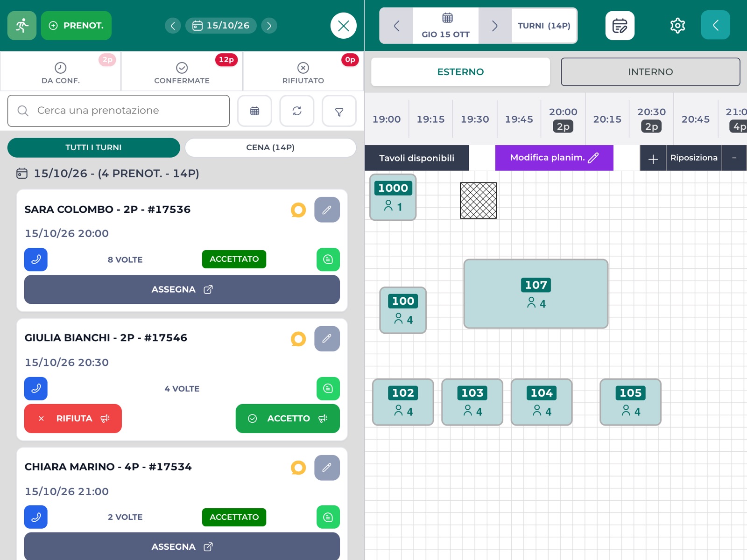The image size is (747, 560).
Task: Call Sara Colombo using phone icon
Action: (x=36, y=259)
